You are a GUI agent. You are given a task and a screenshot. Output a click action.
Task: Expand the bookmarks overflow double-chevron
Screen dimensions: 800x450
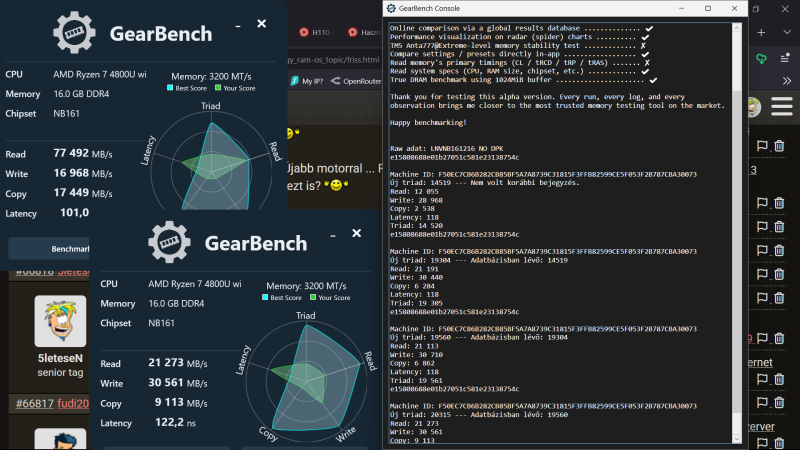click(x=787, y=81)
